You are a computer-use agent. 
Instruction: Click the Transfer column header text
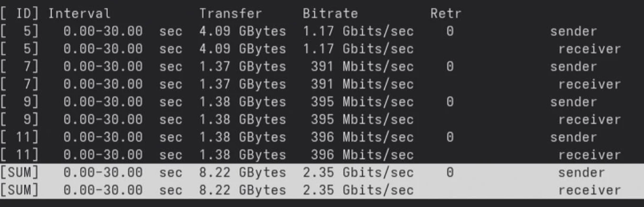(x=230, y=14)
